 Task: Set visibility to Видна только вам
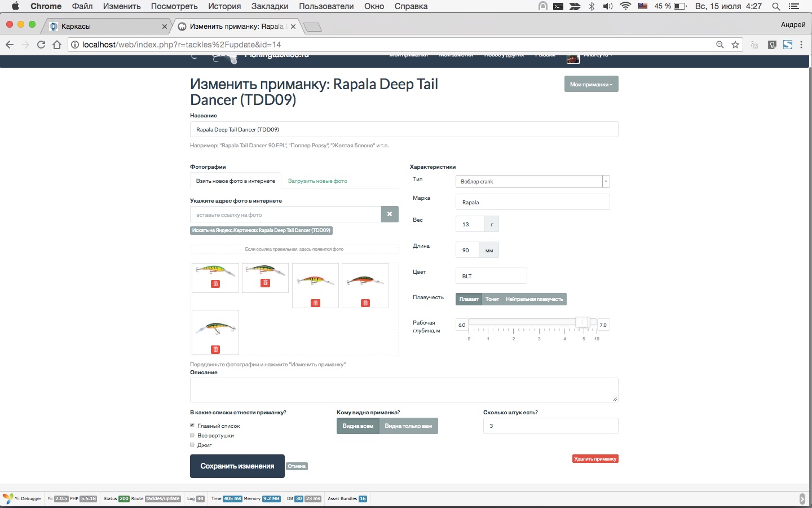[x=408, y=426]
